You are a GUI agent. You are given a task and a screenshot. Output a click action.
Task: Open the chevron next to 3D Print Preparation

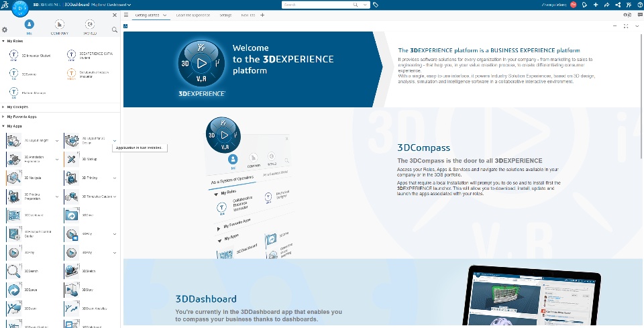(56, 197)
